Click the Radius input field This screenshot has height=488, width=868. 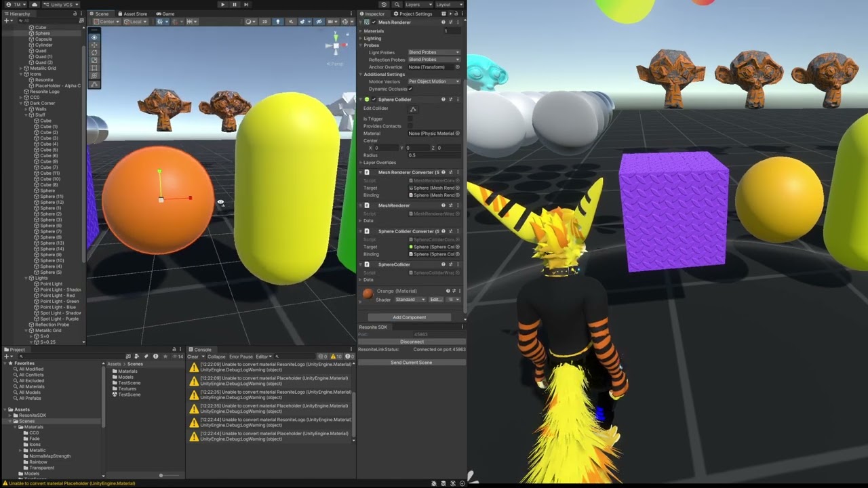click(434, 155)
